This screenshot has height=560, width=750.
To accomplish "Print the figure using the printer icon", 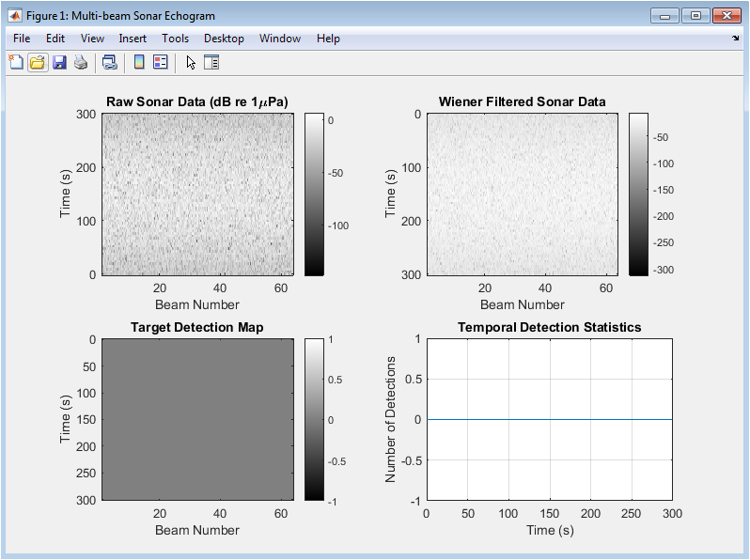I will click(81, 63).
